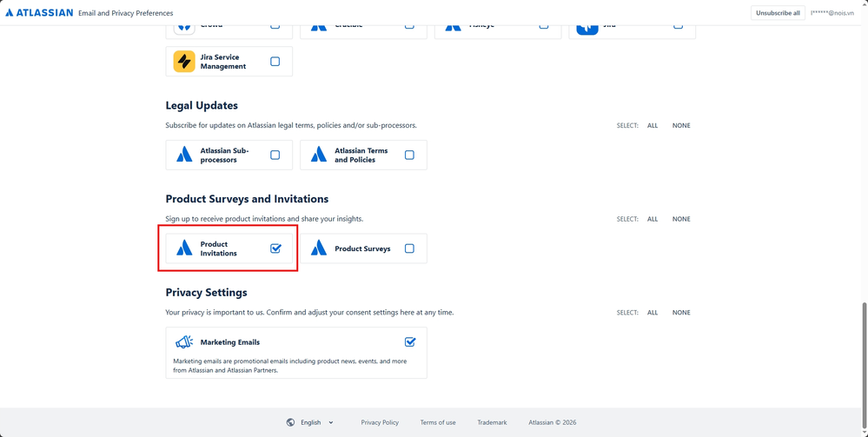
Task: Click the "Atlassian Terms and Policies" label
Action: click(x=361, y=156)
